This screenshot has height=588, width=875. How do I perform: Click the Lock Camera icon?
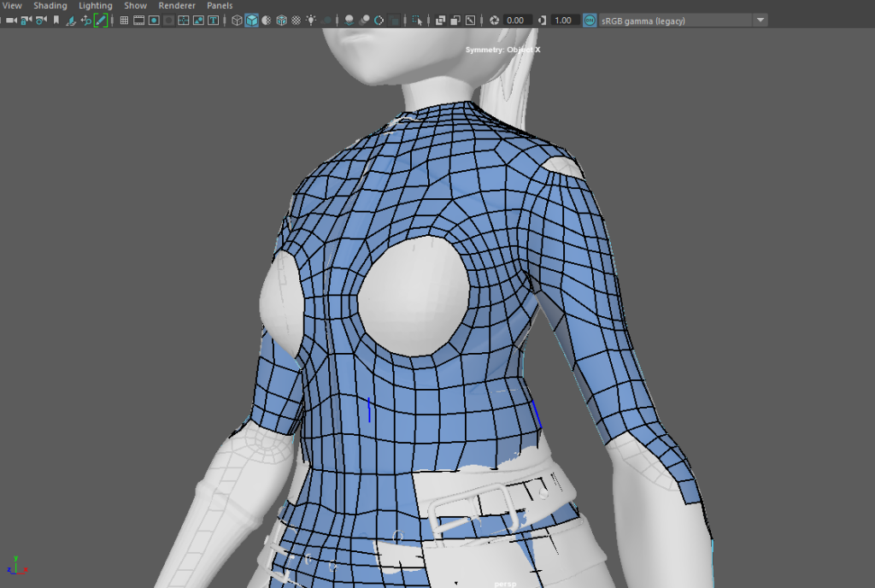coord(26,20)
